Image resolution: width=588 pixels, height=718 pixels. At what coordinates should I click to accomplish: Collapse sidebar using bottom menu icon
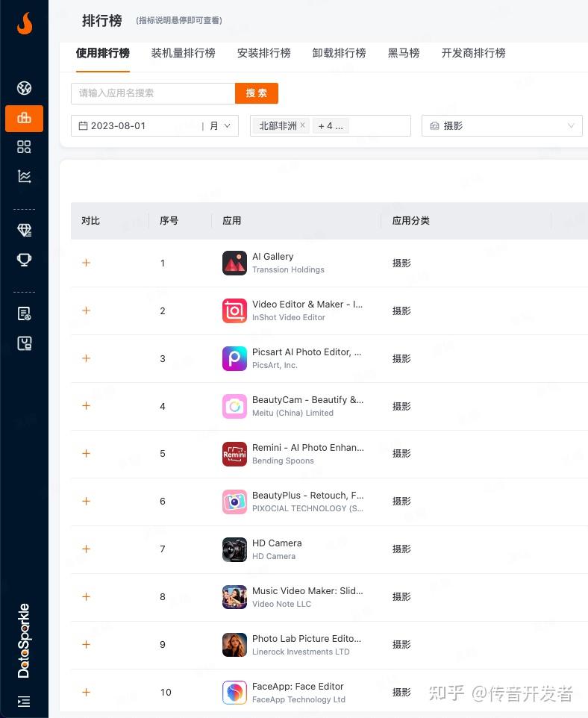click(x=24, y=701)
